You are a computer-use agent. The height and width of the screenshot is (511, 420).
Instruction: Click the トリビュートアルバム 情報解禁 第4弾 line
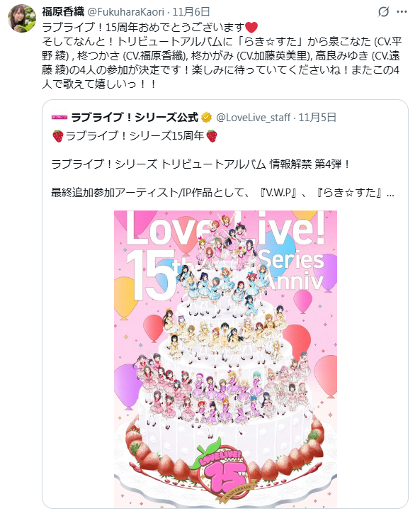click(200, 164)
